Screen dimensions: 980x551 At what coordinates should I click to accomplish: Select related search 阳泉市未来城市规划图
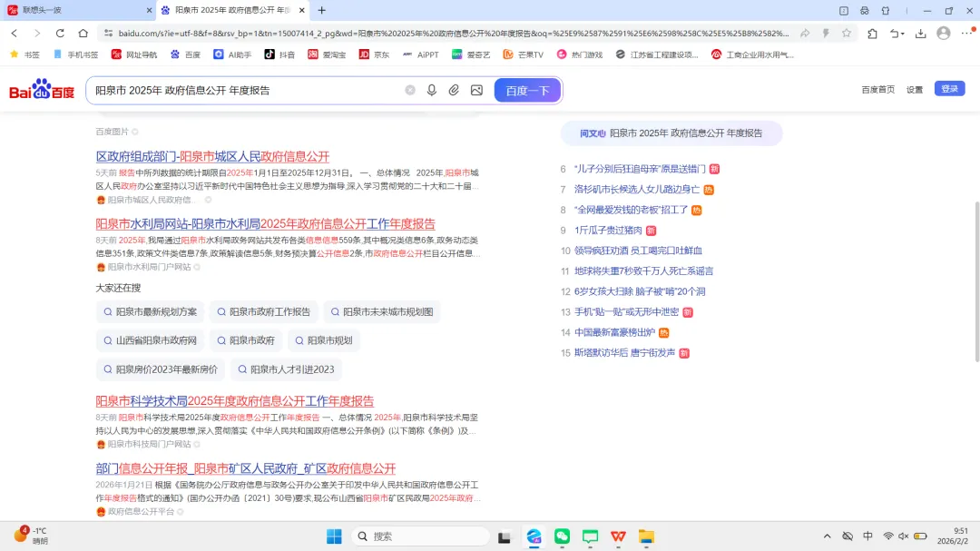[x=382, y=311]
